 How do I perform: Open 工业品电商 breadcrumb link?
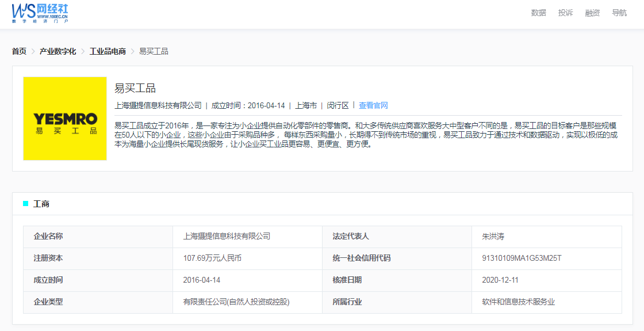108,51
